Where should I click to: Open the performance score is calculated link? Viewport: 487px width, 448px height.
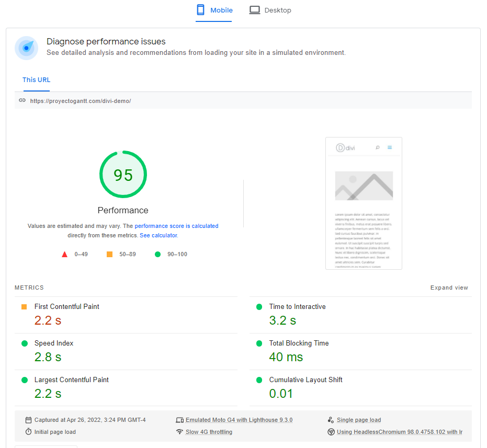coord(176,226)
